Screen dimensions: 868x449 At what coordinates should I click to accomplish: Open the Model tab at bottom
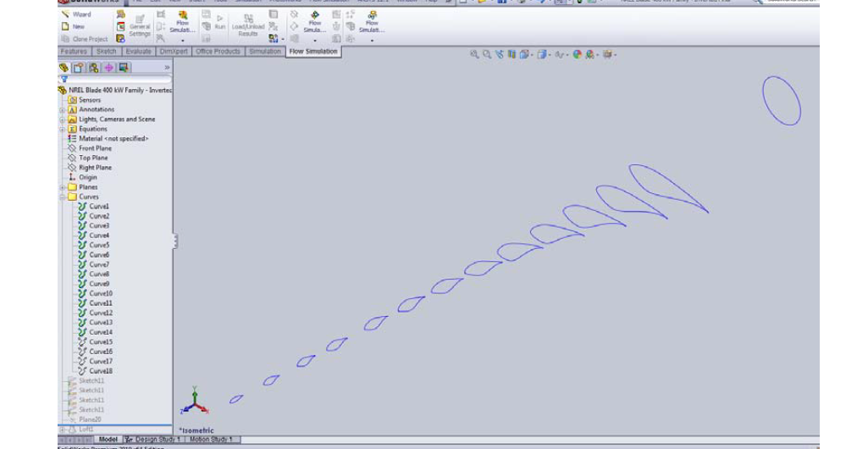[108, 439]
